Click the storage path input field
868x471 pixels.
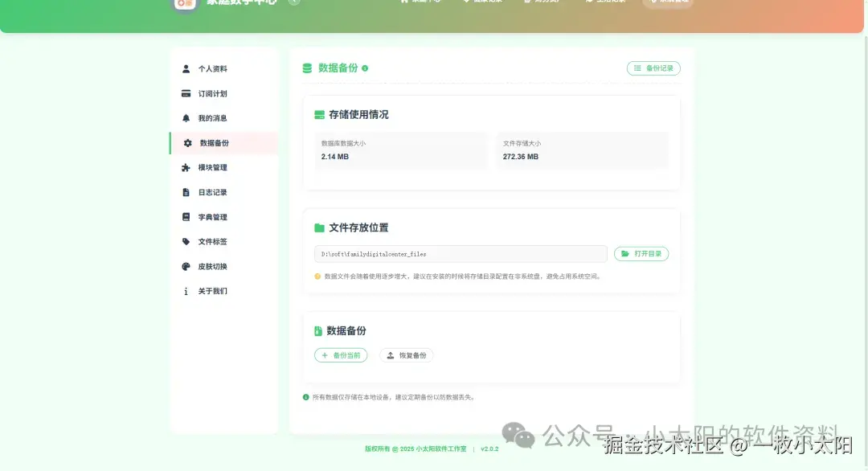click(x=461, y=252)
